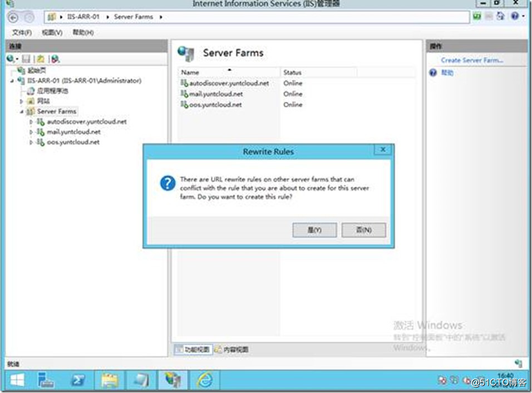Click the question mark icon in dialog
This screenshot has width=532, height=393.
168,183
